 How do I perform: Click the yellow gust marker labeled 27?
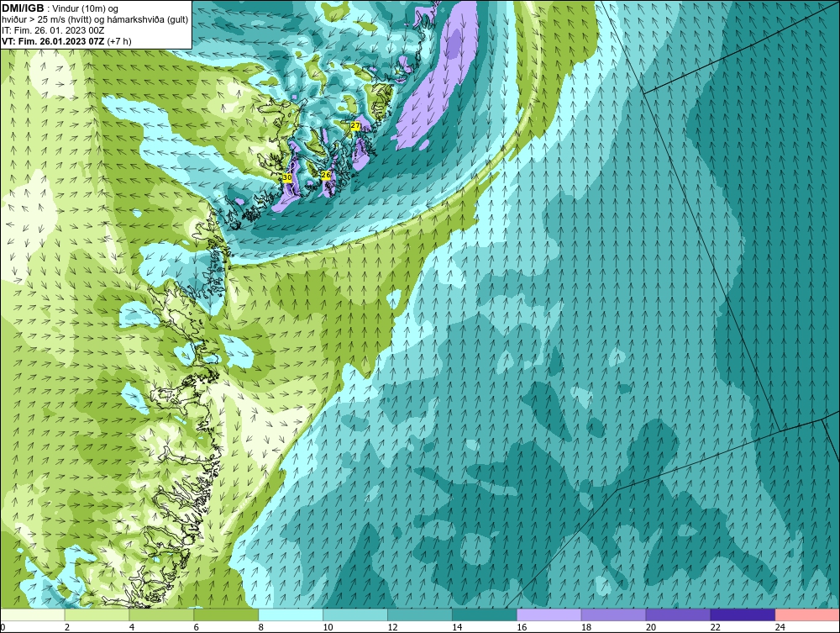(x=355, y=125)
